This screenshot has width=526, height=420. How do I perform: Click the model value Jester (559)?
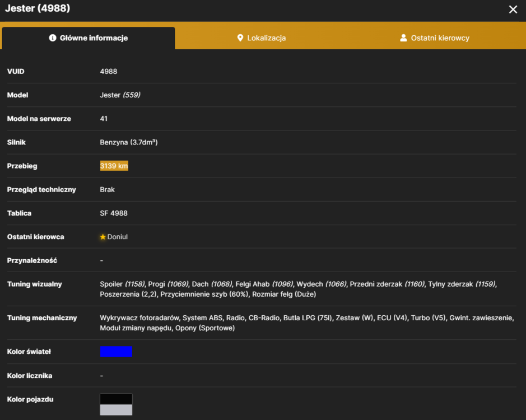[x=120, y=95]
